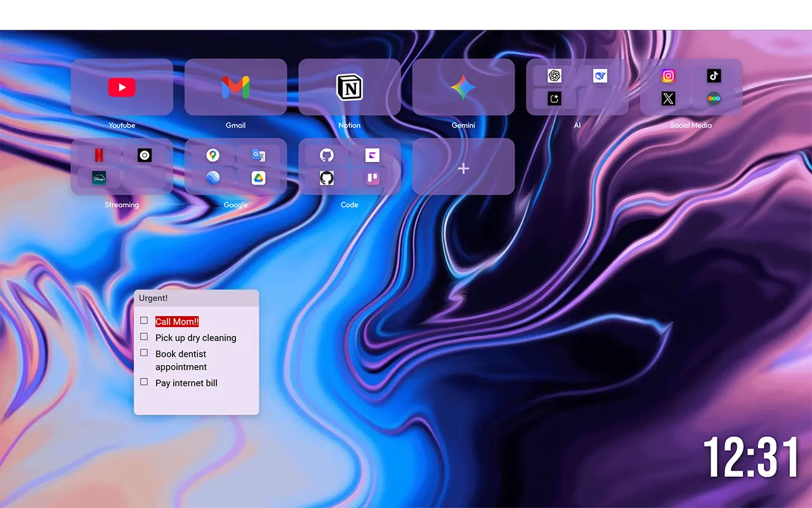Check the Call Mom!! checkbox
Viewport: 812px width, 508px height.
pyautogui.click(x=144, y=321)
